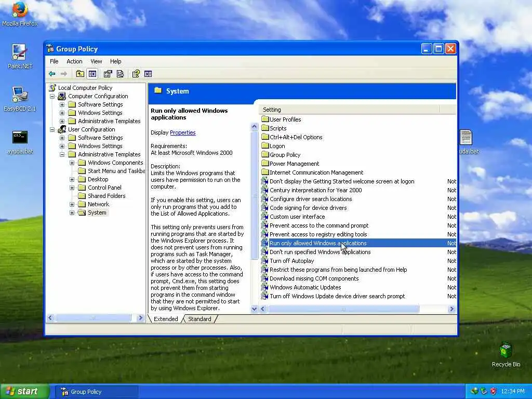
Task: Click the tree pane scroll right arrow
Action: (x=140, y=318)
